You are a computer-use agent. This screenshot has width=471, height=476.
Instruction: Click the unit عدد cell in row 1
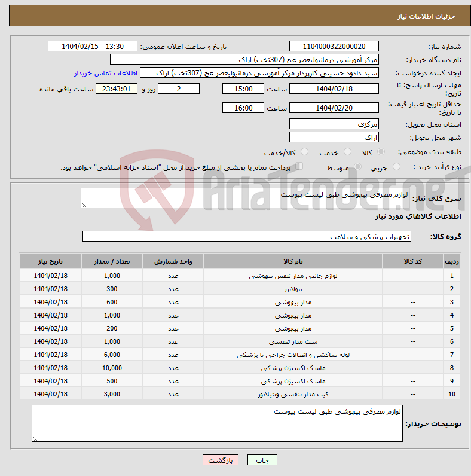[173, 276]
